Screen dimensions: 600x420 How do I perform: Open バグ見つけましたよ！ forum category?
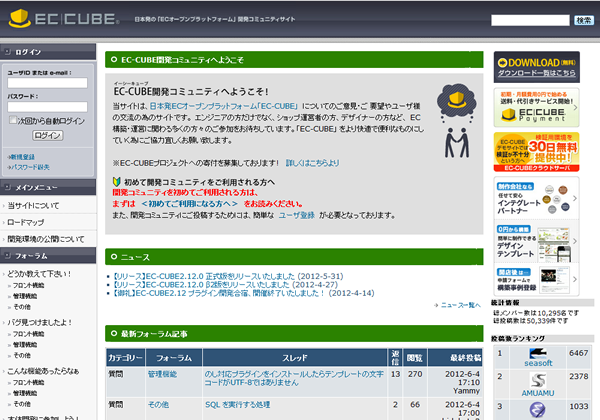coord(39,322)
